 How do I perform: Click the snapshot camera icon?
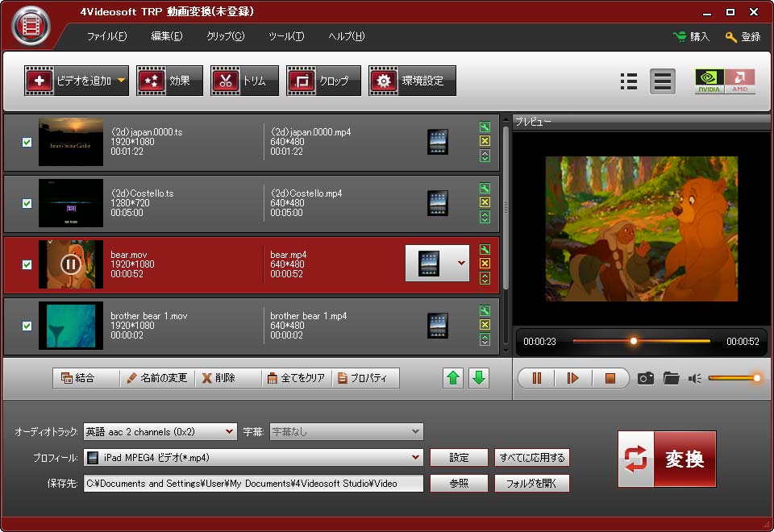pos(645,378)
